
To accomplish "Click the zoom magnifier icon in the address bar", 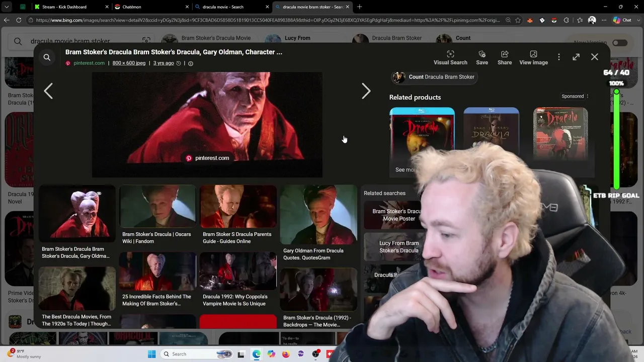I will coord(508,20).
